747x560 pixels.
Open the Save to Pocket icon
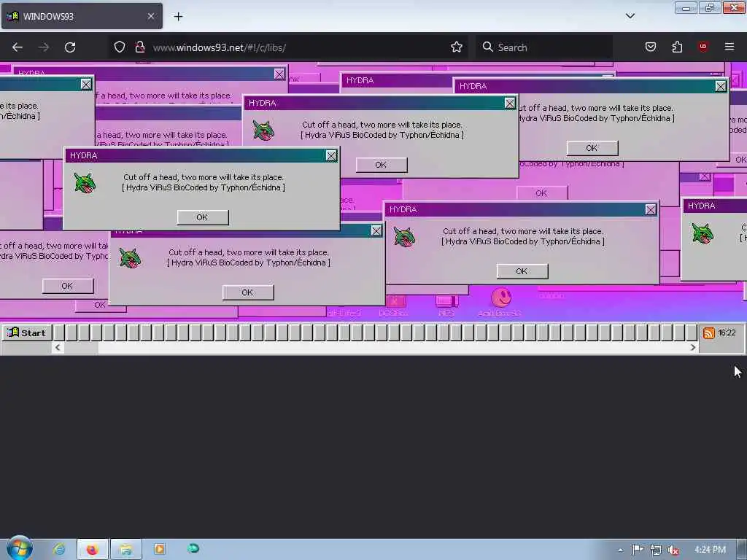[650, 47]
